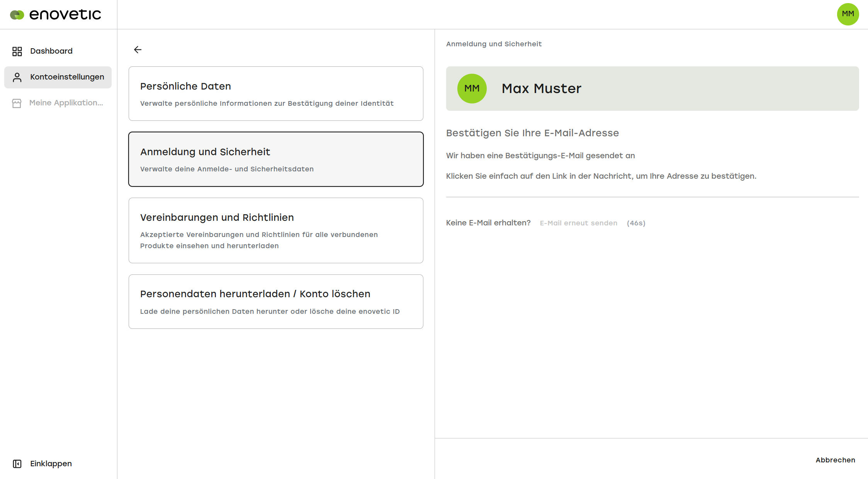Click the Anmeldung und Sicherheit breadcrumb heading
The height and width of the screenshot is (479, 868).
pos(494,44)
